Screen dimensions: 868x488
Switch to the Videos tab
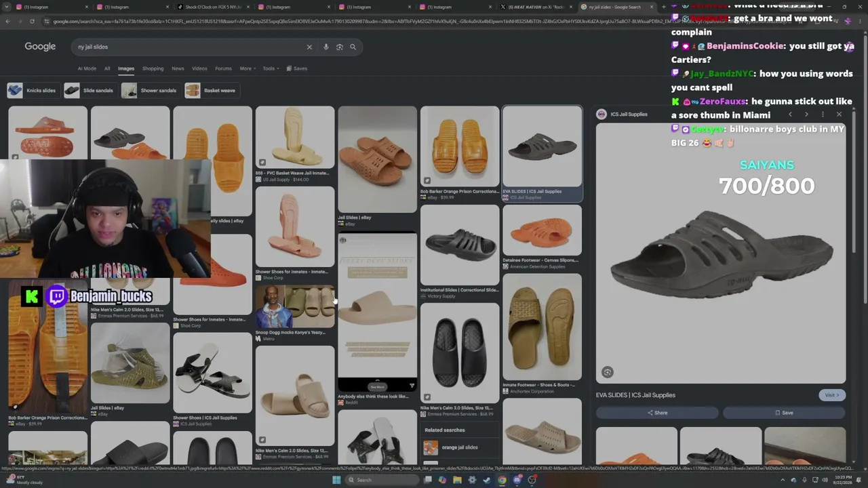coord(199,68)
